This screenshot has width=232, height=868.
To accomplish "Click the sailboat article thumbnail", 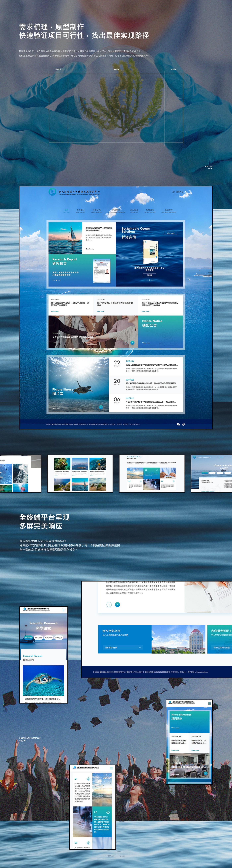I will pos(65,238).
